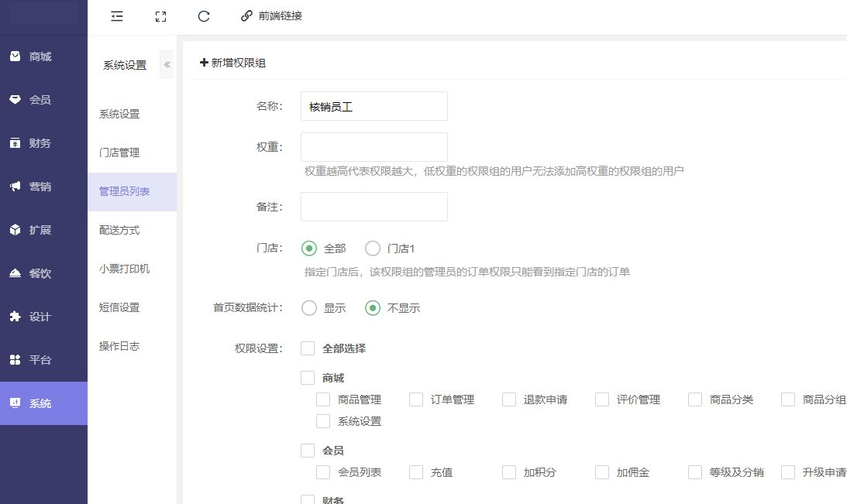This screenshot has height=504, width=847.
Task: Check the 全部选择 permissions checkbox
Action: click(308, 348)
